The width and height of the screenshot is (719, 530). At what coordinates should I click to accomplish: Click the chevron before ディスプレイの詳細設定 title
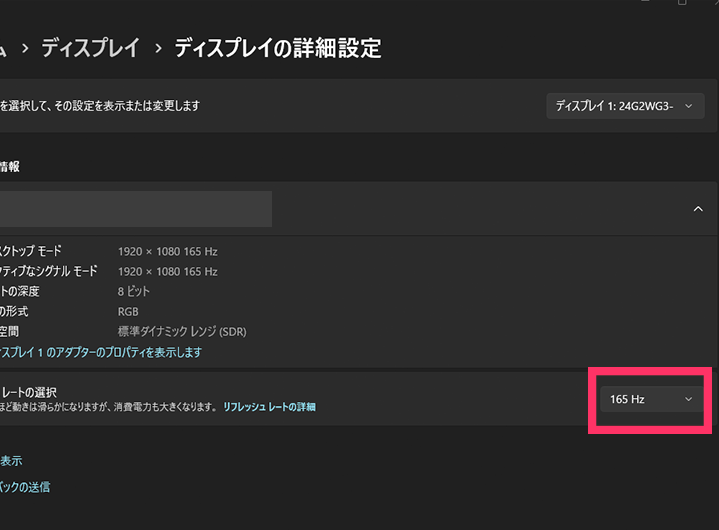click(x=156, y=48)
